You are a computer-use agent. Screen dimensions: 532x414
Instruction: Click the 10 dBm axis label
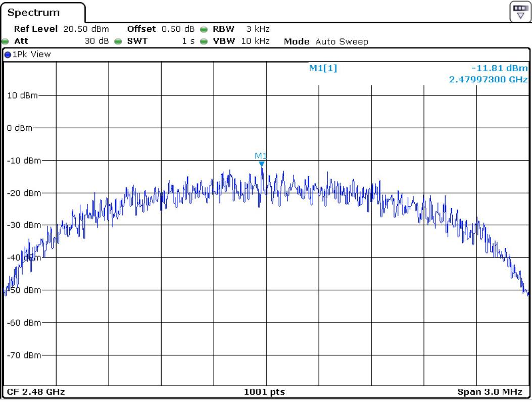tap(22, 95)
